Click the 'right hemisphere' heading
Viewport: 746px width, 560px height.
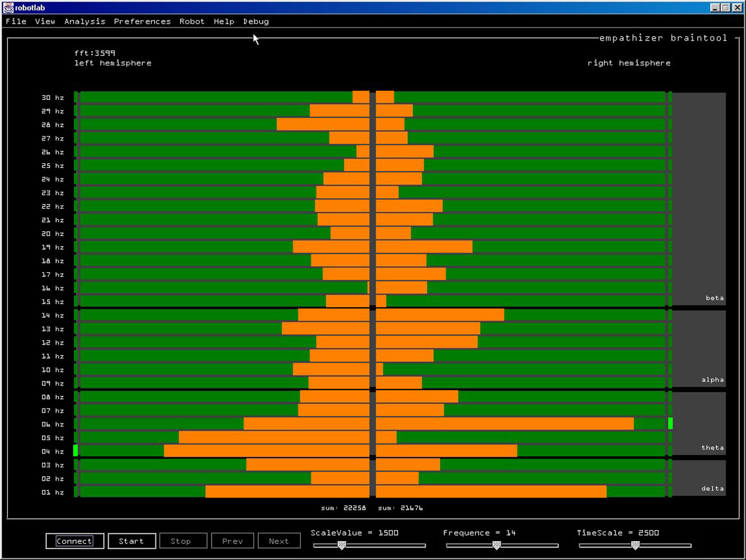[629, 63]
